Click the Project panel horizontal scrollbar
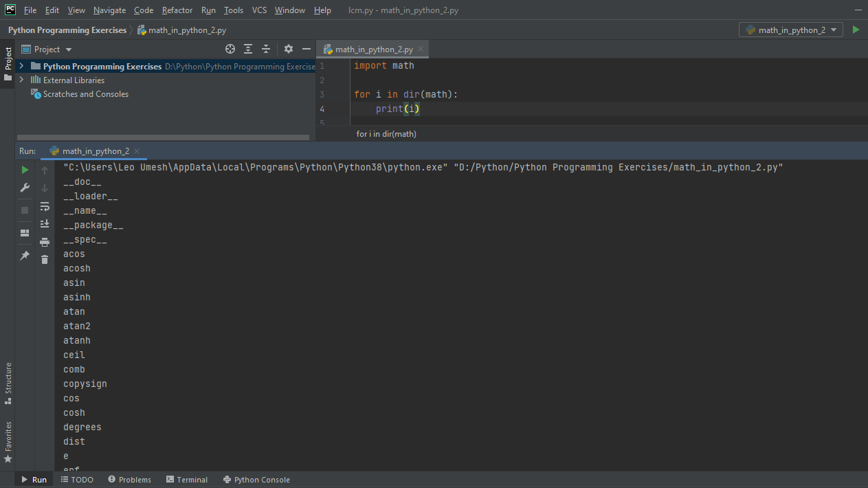The height and width of the screenshot is (488, 868). [x=162, y=137]
